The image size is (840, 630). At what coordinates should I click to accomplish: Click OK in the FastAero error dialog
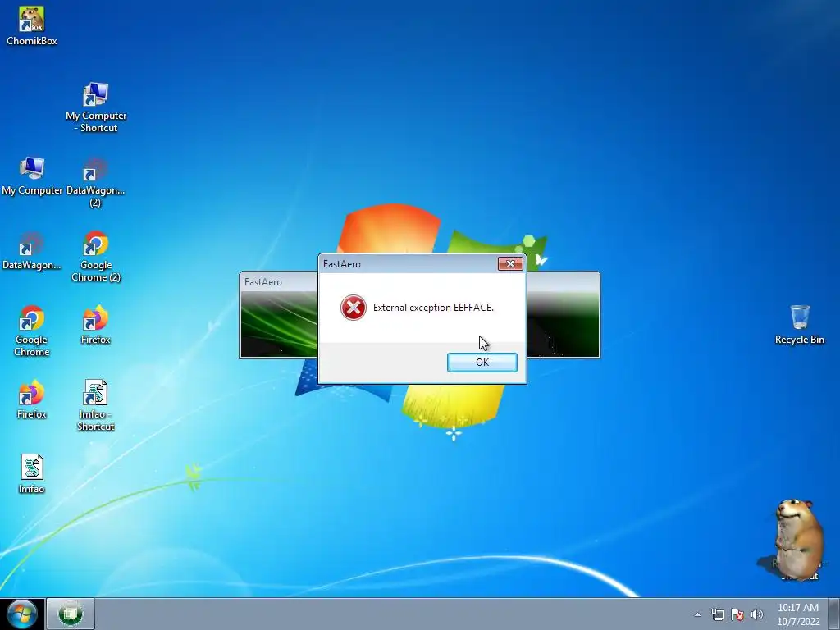point(482,362)
